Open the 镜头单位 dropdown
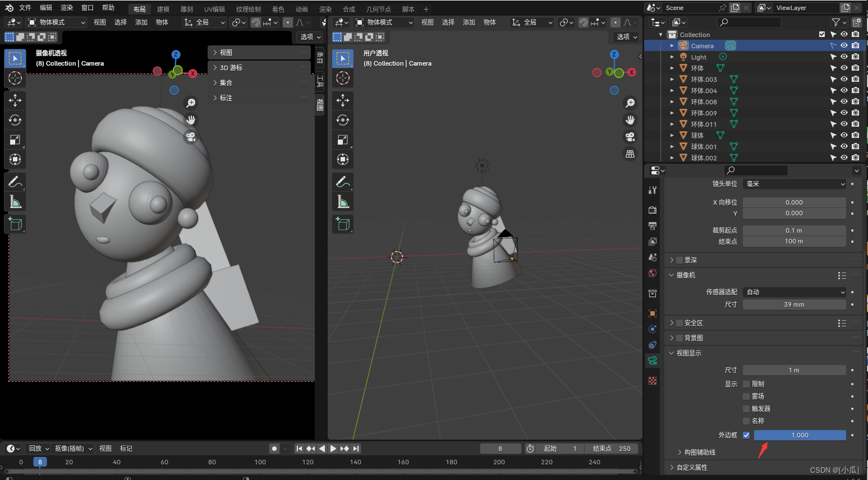 (794, 184)
